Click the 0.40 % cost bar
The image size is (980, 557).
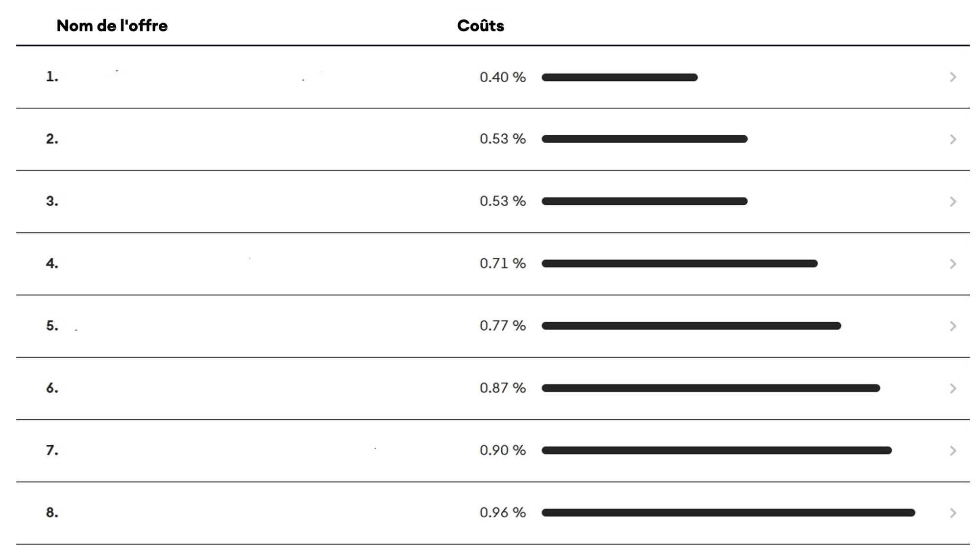pos(619,77)
